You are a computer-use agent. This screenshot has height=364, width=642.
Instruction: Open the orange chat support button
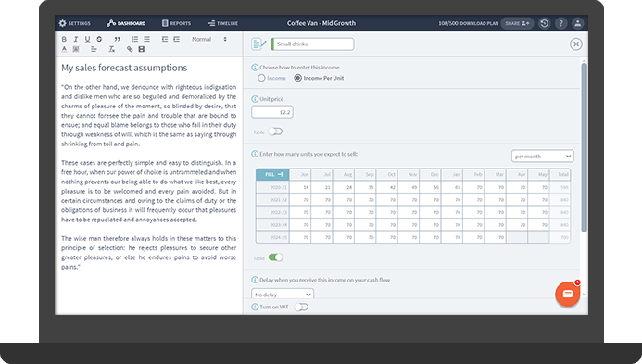[568, 294]
